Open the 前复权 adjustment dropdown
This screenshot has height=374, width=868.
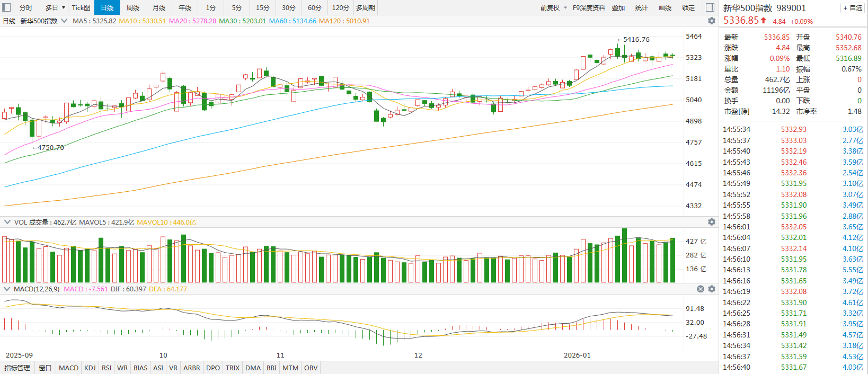[x=553, y=7]
